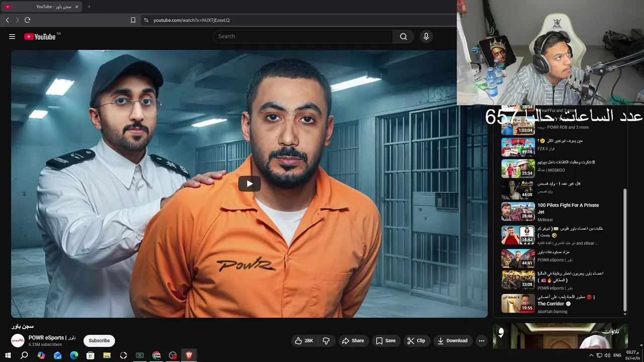Go back with browser back arrow
Viewport: 644px width, 362px height.
tap(7, 20)
